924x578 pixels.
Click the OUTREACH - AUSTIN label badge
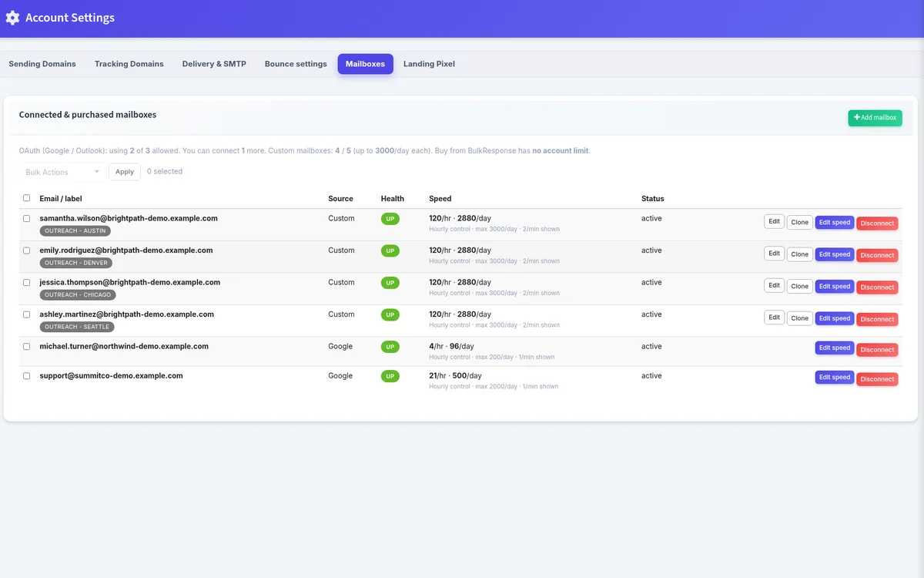(75, 230)
